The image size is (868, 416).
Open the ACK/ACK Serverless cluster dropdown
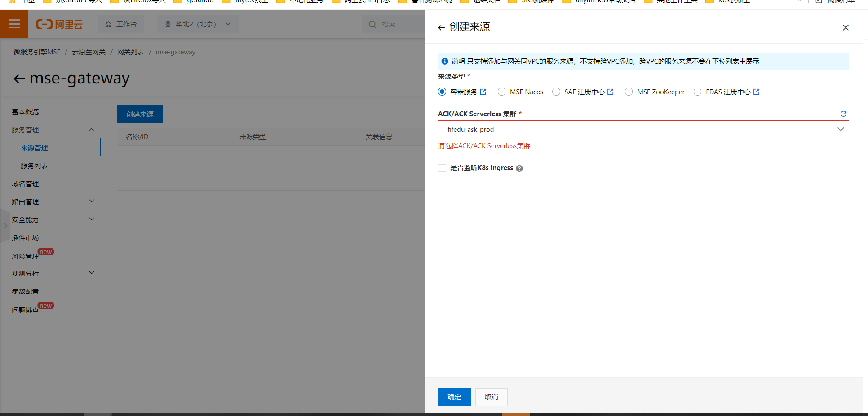click(643, 129)
